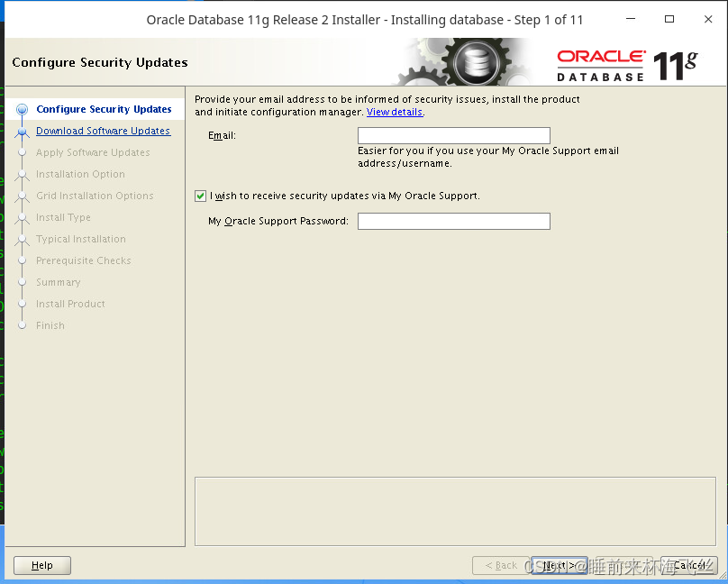
Task: Click the step bullet next to Finish
Action: pyautogui.click(x=23, y=325)
